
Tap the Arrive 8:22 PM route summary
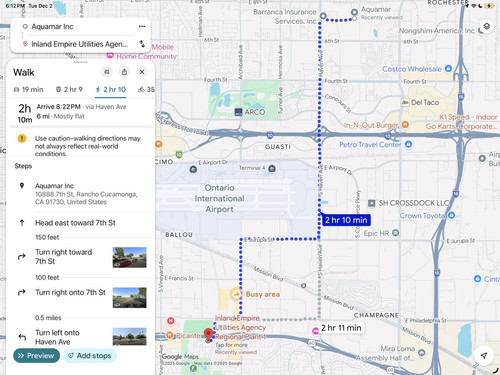[x=80, y=112]
